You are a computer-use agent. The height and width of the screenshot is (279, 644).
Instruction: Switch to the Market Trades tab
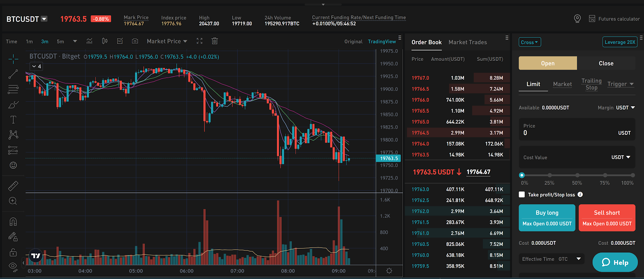coord(468,42)
